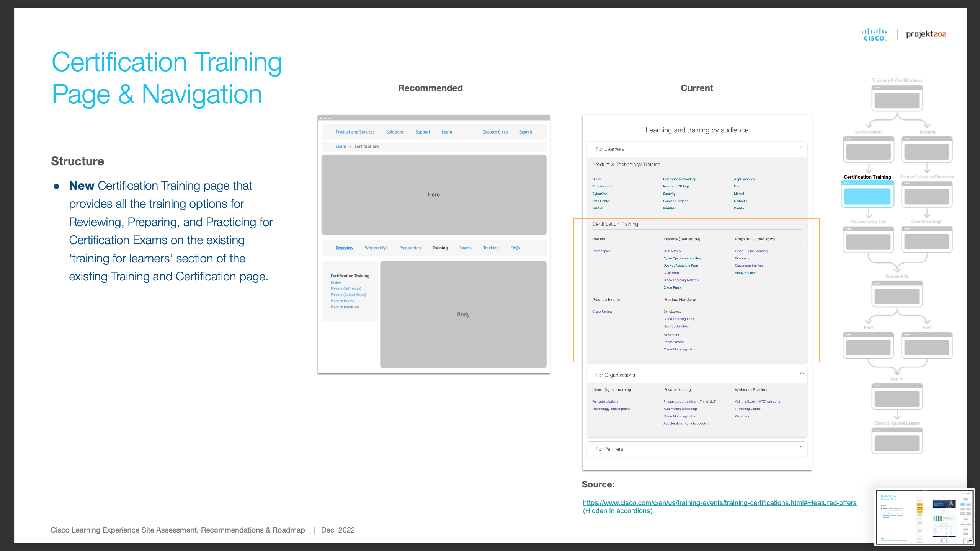Click the Body placeholder in the wireframe
The image size is (980, 551).
(x=463, y=315)
